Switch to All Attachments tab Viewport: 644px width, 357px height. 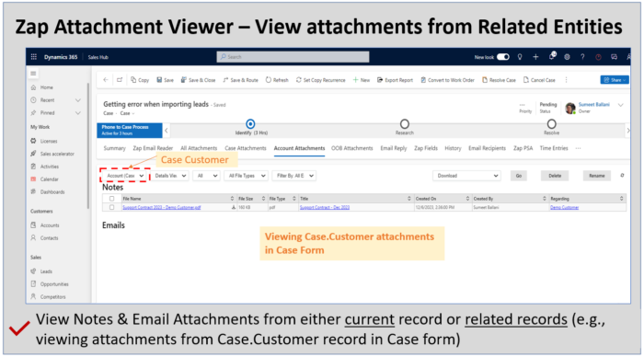(x=199, y=148)
